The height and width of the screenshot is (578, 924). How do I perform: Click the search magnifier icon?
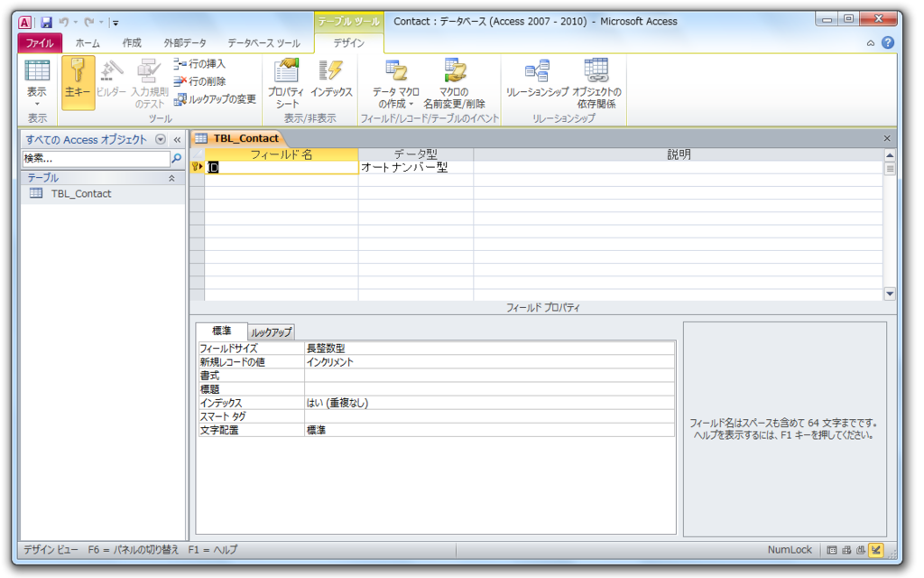176,158
